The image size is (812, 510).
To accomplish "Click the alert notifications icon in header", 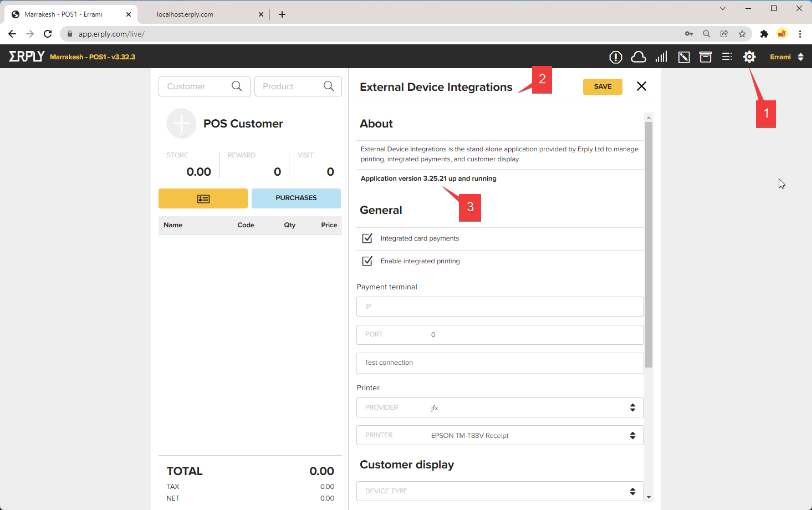I will pos(615,57).
